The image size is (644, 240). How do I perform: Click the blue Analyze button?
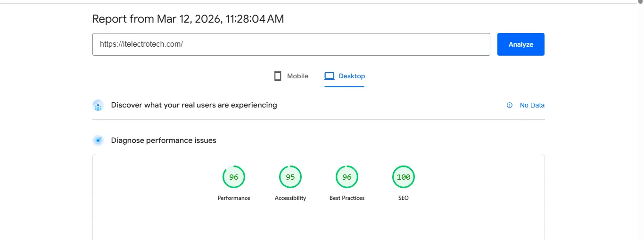click(x=521, y=44)
